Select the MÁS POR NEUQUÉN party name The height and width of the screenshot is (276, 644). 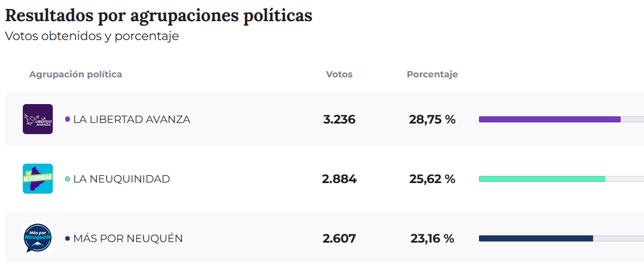click(128, 239)
